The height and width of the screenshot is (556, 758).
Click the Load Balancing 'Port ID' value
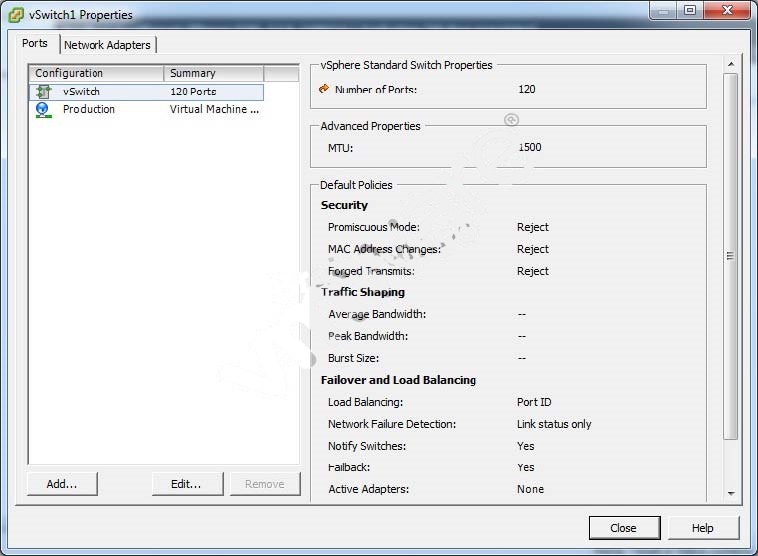point(534,402)
